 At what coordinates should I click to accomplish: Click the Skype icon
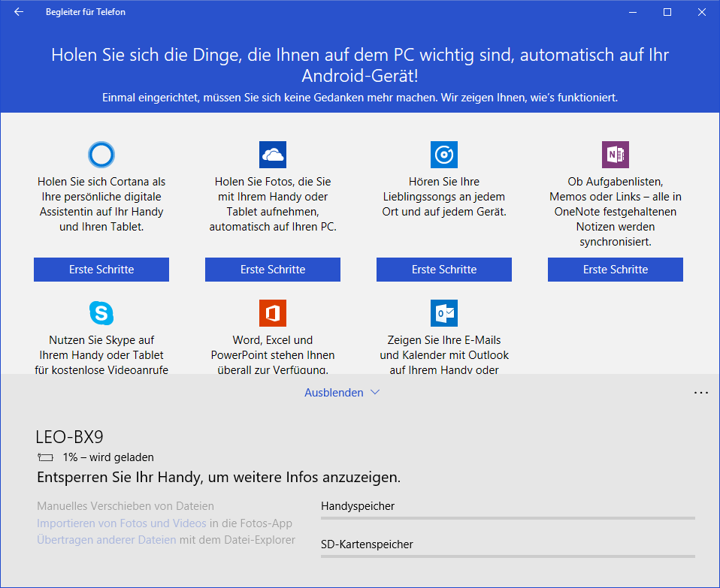[101, 313]
